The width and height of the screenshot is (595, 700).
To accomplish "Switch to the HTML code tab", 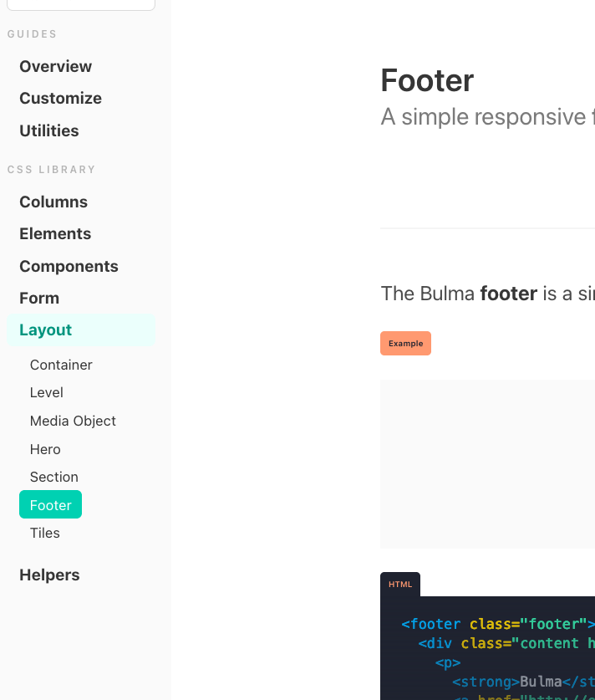I will click(x=399, y=584).
